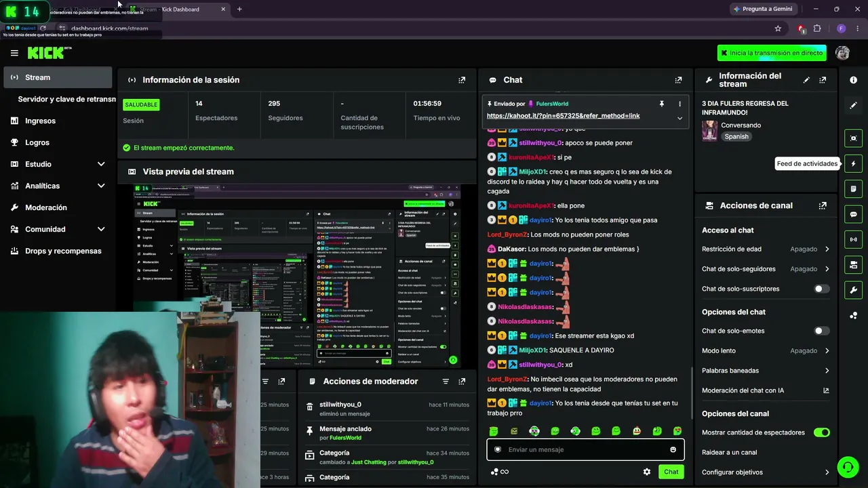Pop out the Chat panel

click(678, 80)
